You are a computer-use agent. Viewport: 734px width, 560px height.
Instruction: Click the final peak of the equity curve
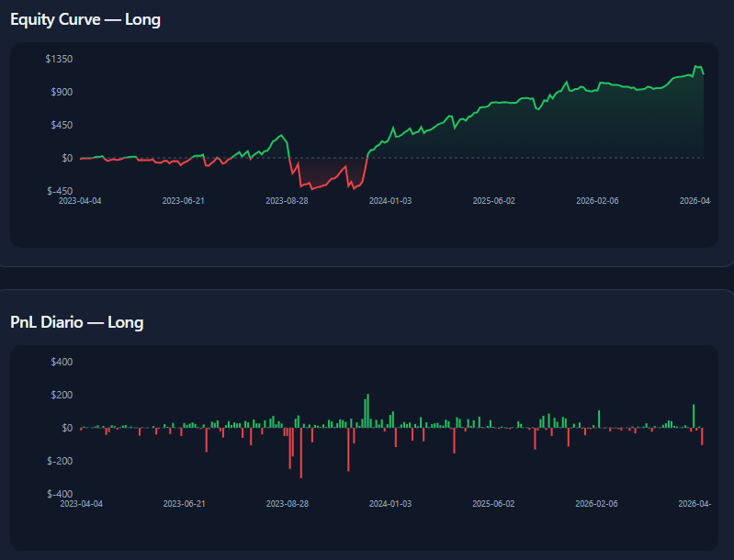point(696,66)
